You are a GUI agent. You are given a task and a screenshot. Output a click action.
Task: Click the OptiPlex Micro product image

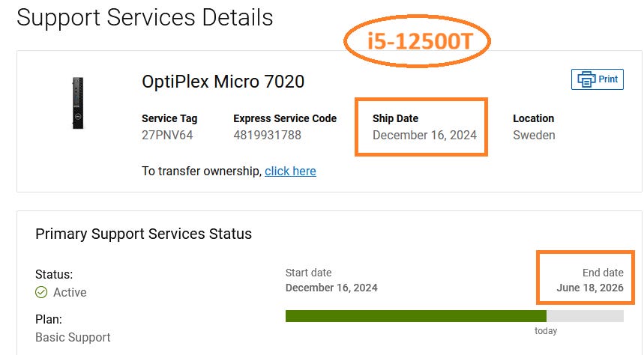click(x=77, y=103)
